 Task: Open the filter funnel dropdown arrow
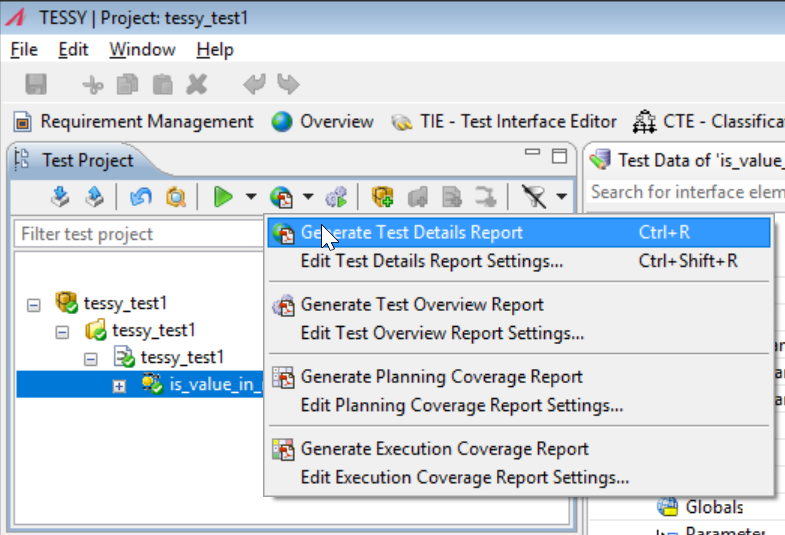point(562,197)
